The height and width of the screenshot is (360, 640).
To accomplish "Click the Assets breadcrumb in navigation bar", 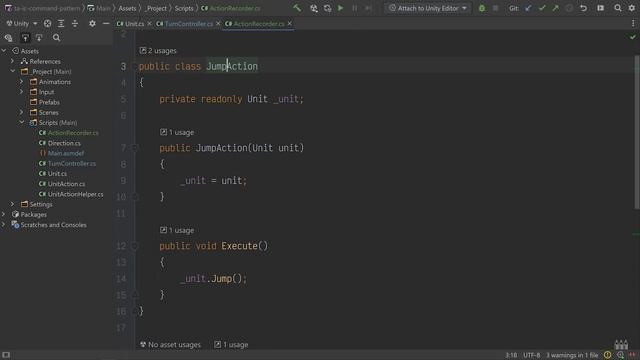I will point(127,8).
